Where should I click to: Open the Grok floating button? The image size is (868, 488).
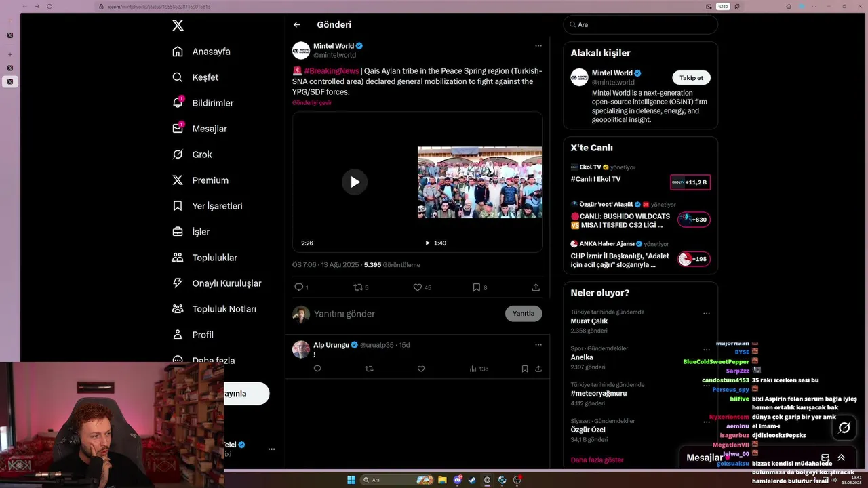pyautogui.click(x=844, y=428)
